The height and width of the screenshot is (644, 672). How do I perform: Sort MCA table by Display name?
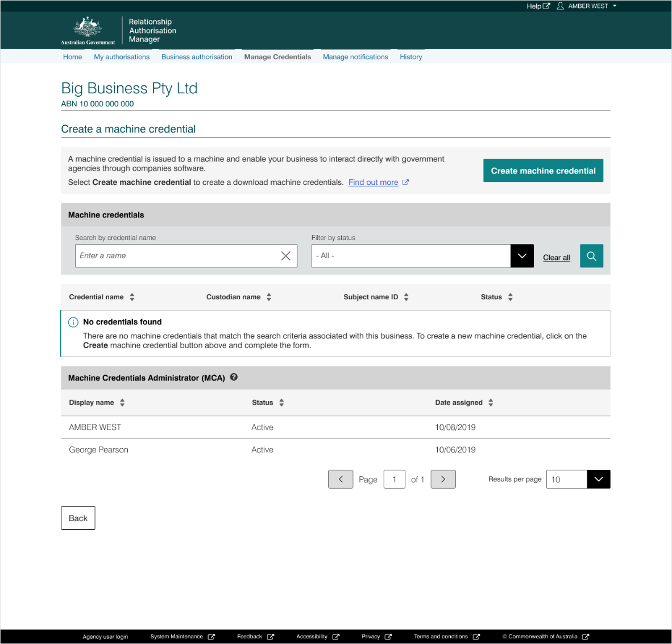click(122, 403)
